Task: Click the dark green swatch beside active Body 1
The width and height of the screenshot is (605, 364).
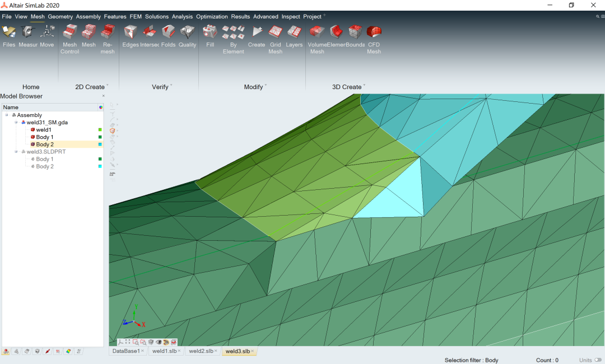Action: [100, 137]
